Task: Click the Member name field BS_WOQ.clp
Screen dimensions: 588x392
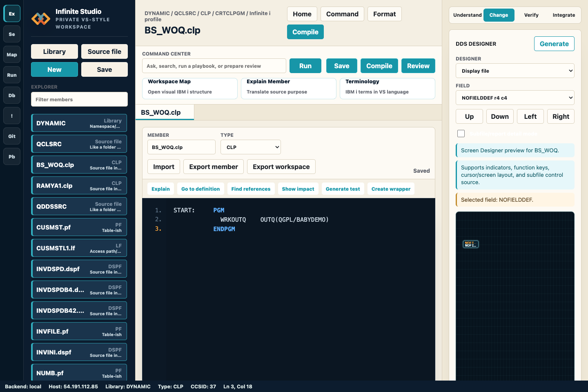Action: point(181,147)
